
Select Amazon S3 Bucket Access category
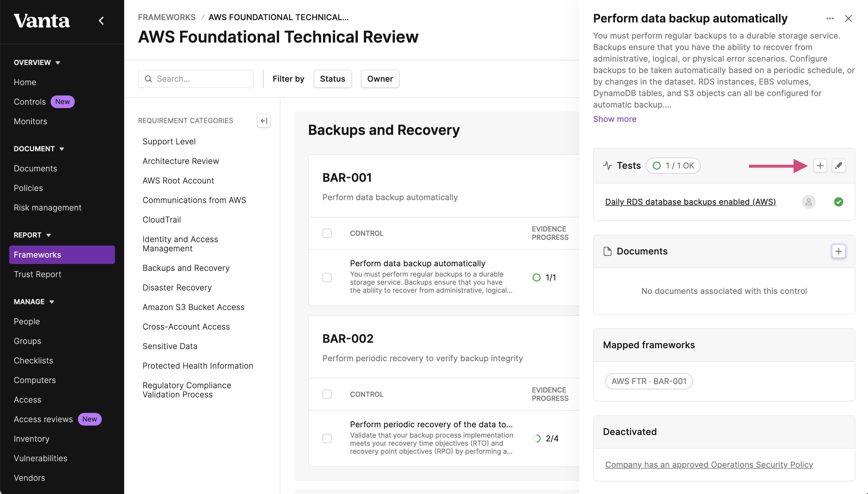click(193, 307)
